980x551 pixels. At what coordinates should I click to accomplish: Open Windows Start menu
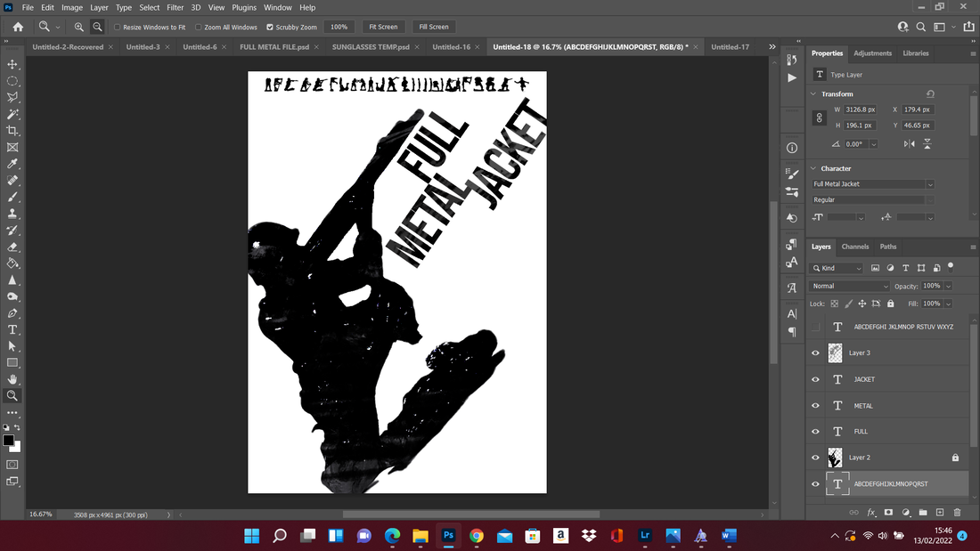point(252,535)
